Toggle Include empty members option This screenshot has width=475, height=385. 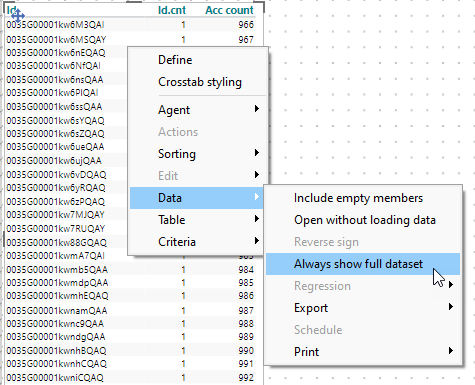[363, 198]
